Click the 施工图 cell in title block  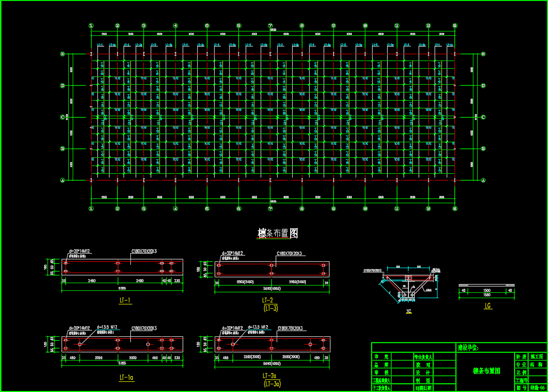click(536, 357)
